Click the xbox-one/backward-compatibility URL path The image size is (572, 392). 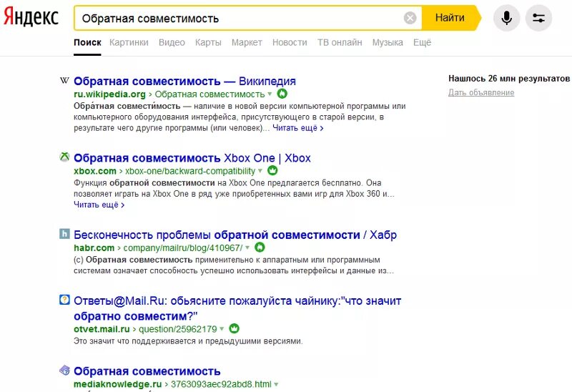(190, 171)
